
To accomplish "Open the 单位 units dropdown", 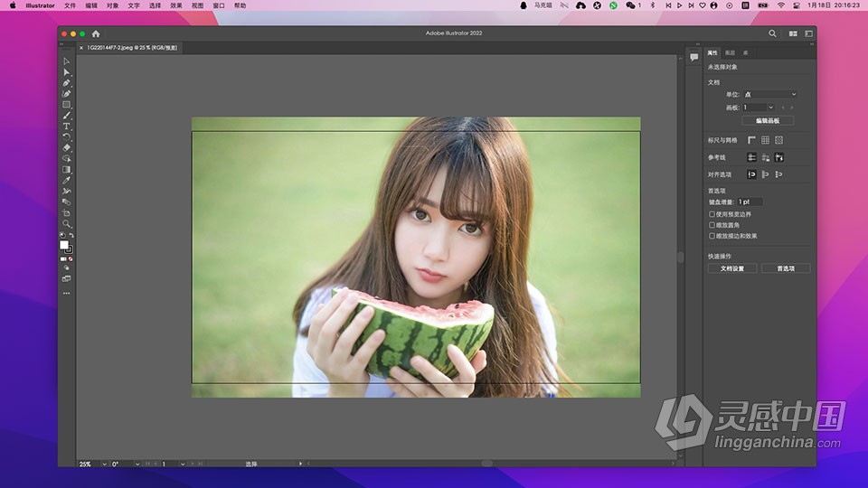I will [x=770, y=95].
